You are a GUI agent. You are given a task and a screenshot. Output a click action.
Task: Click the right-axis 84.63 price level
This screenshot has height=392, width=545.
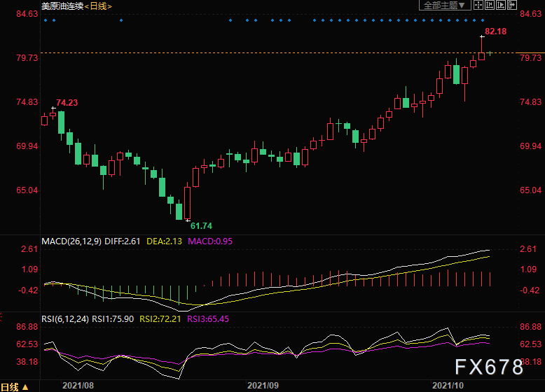point(531,13)
